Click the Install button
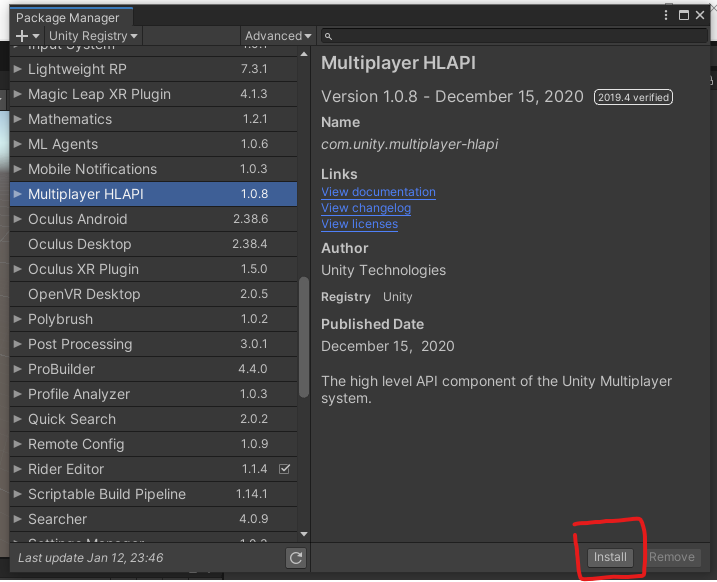Viewport: 717px width, 582px height. pos(610,557)
